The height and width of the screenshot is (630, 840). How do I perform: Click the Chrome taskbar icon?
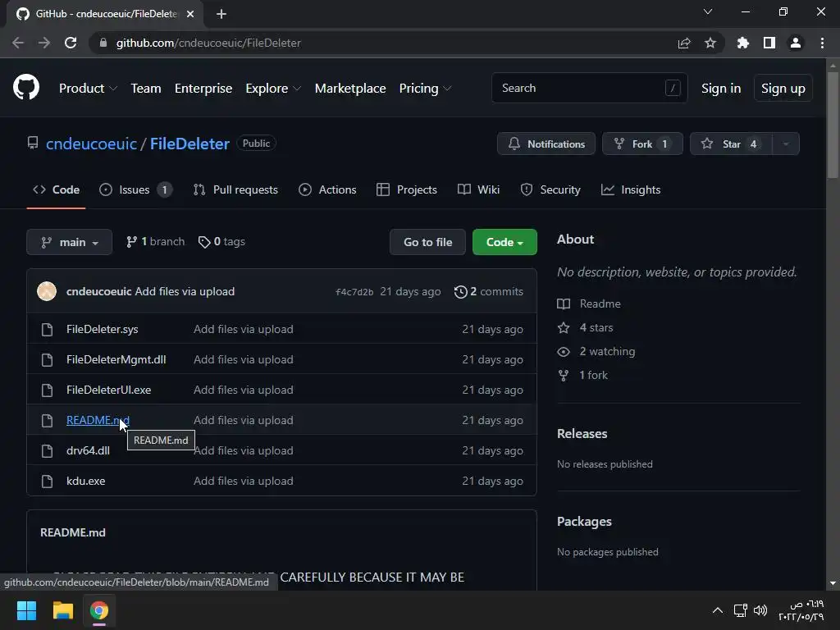pyautogui.click(x=99, y=610)
